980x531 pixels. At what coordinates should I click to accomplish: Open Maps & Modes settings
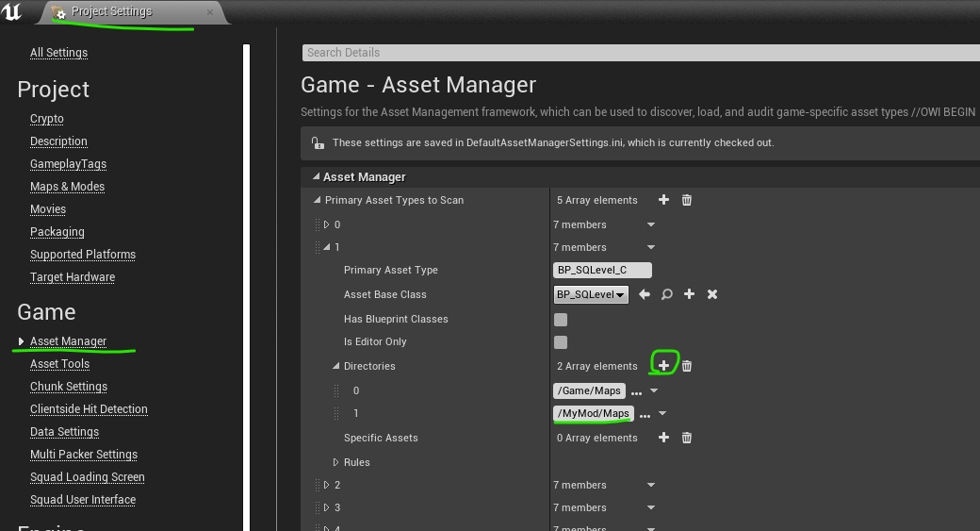coord(67,187)
